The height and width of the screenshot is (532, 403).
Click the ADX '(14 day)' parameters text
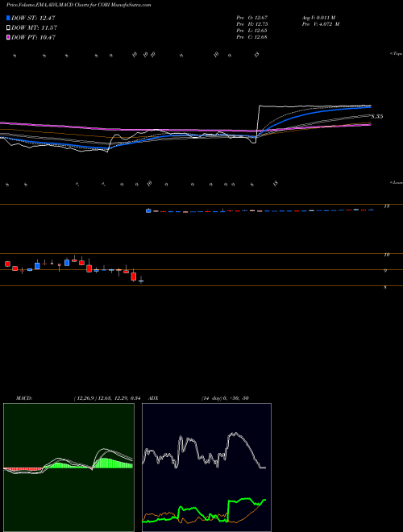click(212, 398)
